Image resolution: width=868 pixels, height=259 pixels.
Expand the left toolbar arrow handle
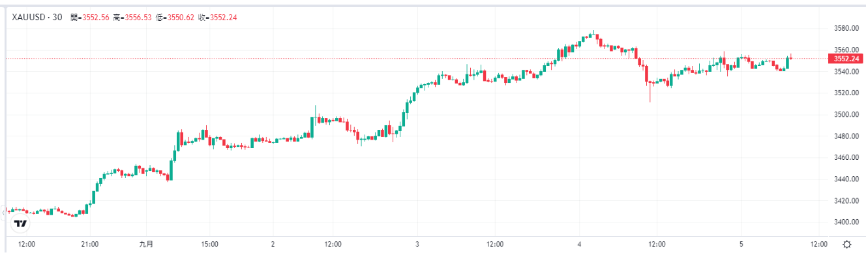tap(3, 211)
